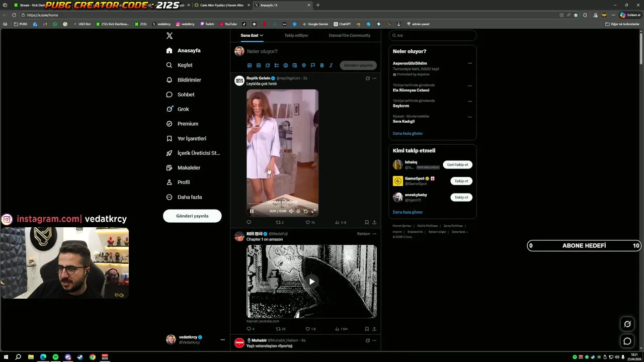Click the Ara search field

tap(432, 35)
